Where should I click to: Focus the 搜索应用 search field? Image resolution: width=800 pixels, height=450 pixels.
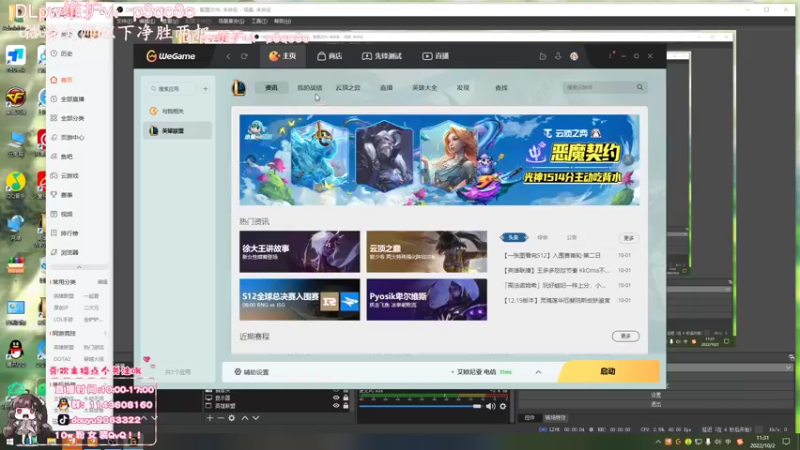[171, 89]
